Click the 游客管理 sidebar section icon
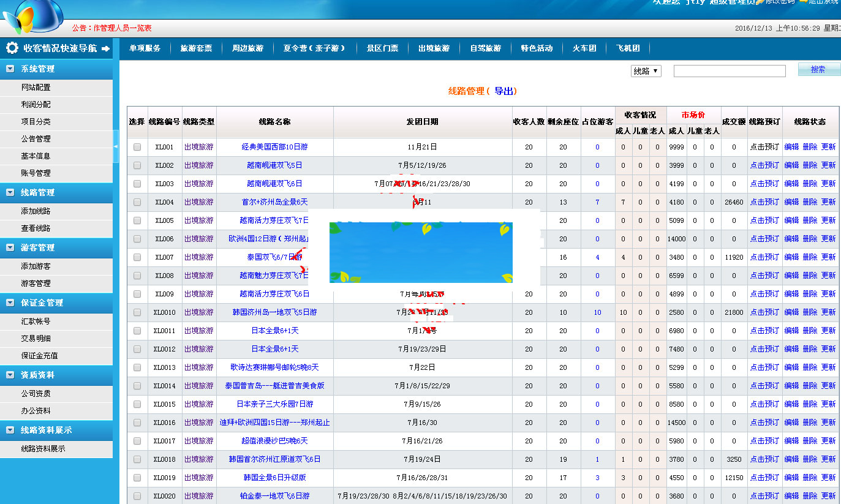 (x=9, y=247)
